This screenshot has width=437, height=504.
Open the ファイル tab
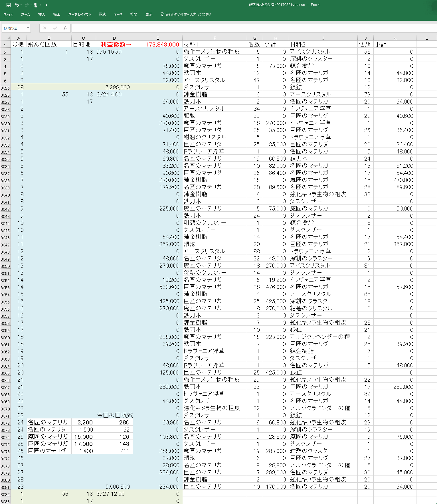(x=8, y=15)
